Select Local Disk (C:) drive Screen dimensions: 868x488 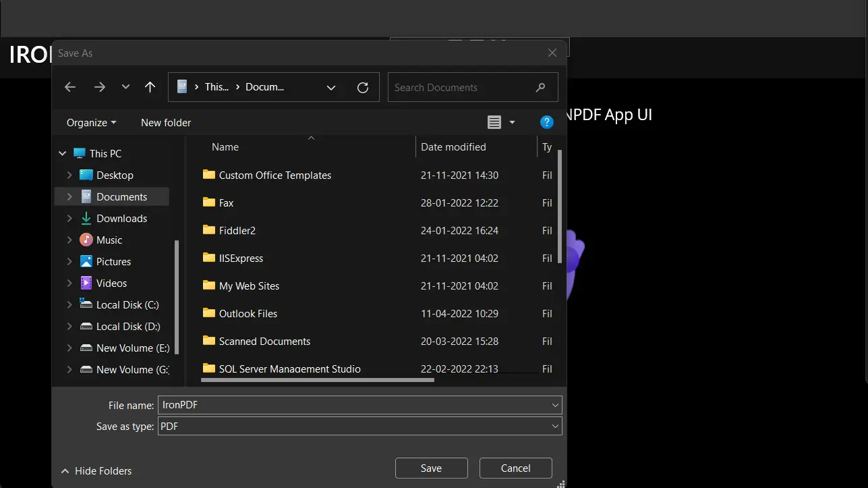(128, 304)
